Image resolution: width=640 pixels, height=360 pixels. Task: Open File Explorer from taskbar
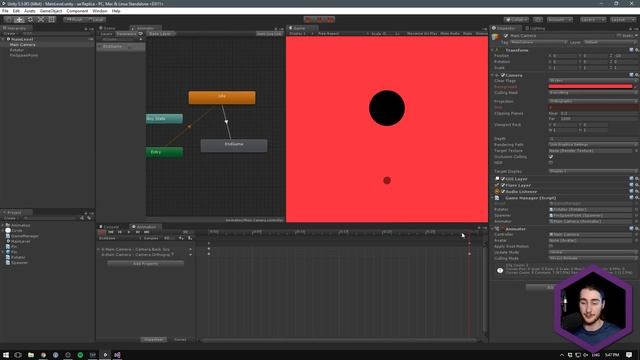pyautogui.click(x=31, y=355)
